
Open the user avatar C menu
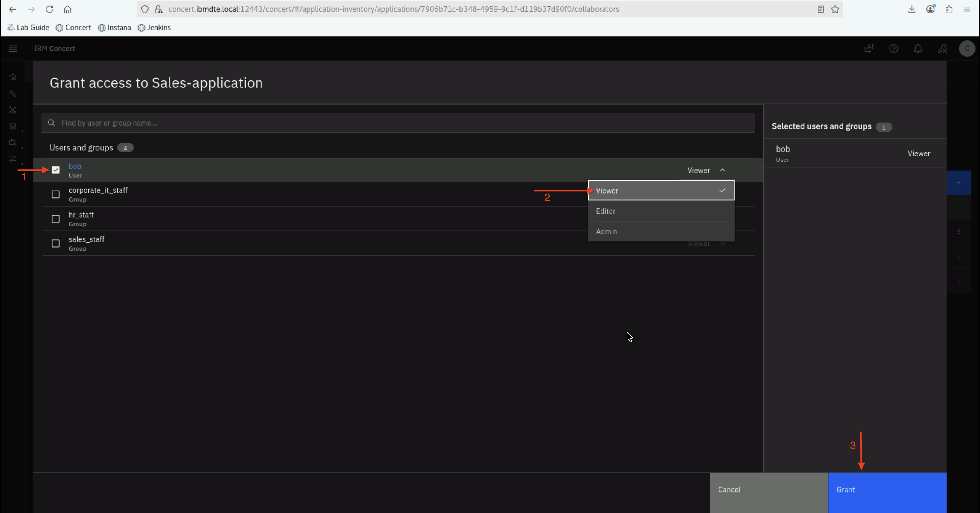click(x=967, y=48)
